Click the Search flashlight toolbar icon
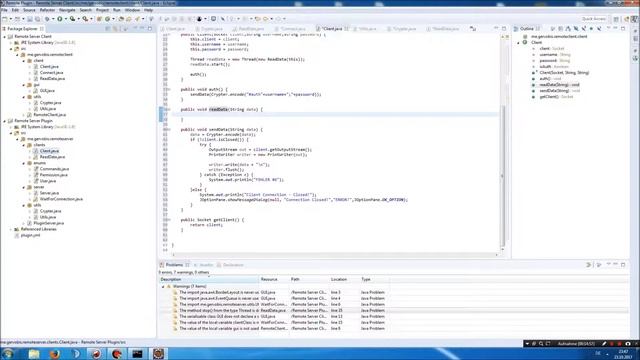The image size is (640, 360). (x=138, y=19)
